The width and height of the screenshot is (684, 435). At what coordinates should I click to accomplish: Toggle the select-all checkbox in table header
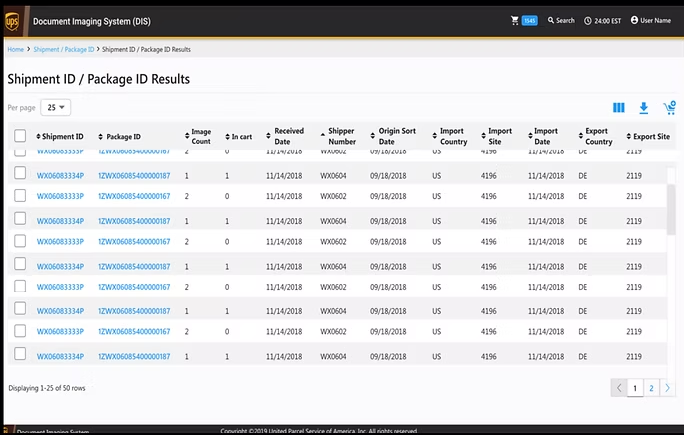click(20, 136)
